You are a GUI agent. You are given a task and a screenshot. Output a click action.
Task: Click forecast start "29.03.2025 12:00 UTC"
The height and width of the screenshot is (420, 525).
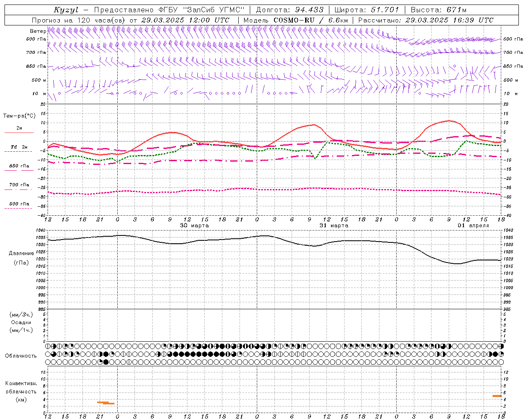(185, 20)
